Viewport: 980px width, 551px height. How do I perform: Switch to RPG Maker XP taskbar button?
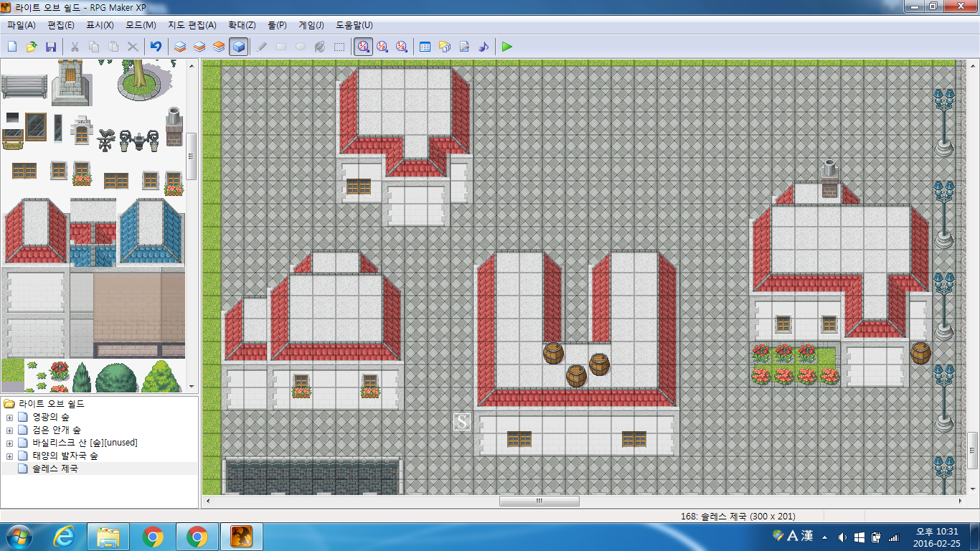pos(242,537)
